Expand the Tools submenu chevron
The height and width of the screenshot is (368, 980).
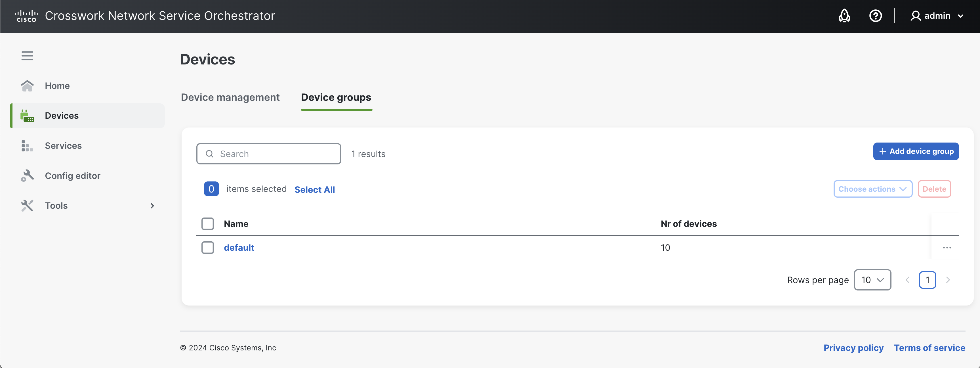click(x=152, y=206)
